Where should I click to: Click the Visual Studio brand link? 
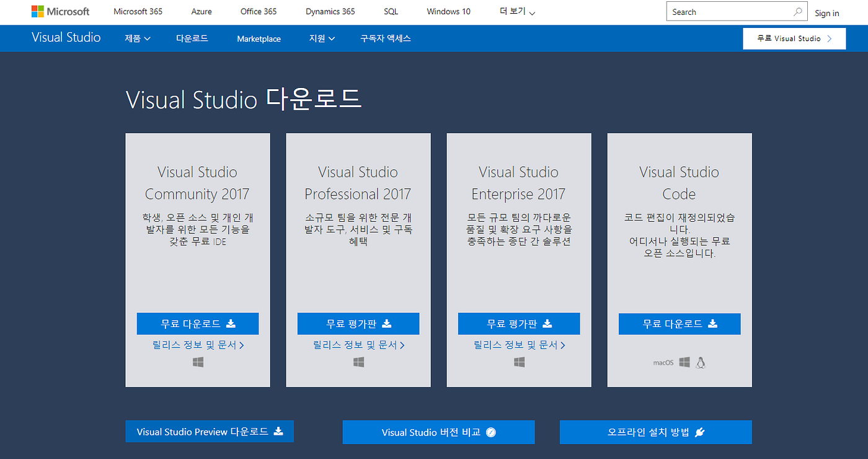[66, 37]
